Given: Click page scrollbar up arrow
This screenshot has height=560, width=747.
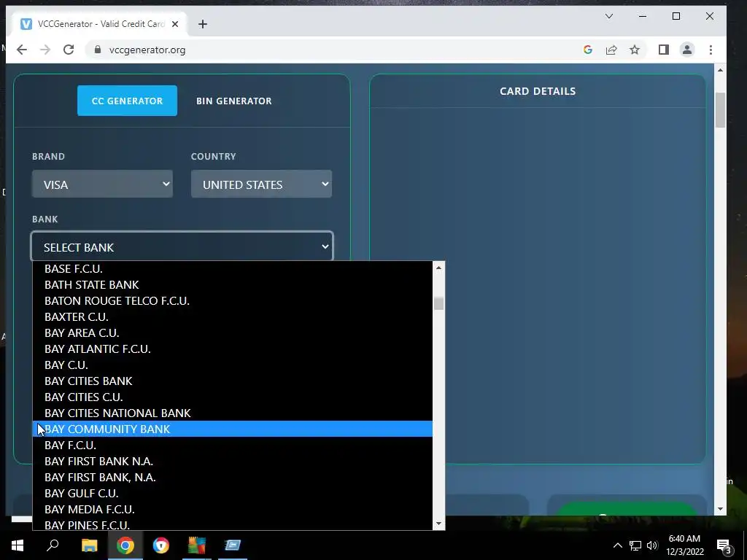Looking at the screenshot, I should tap(720, 70).
